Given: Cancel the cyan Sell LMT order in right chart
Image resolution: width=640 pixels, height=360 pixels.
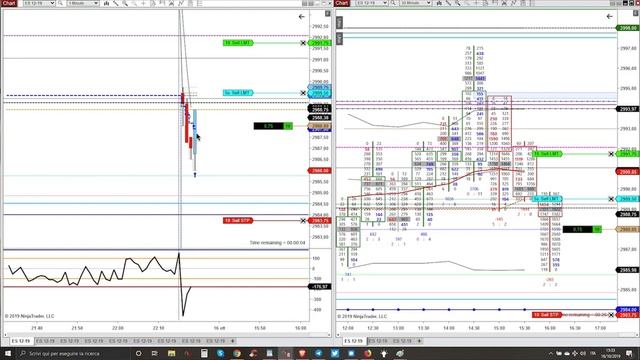Looking at the screenshot, I should click(611, 199).
